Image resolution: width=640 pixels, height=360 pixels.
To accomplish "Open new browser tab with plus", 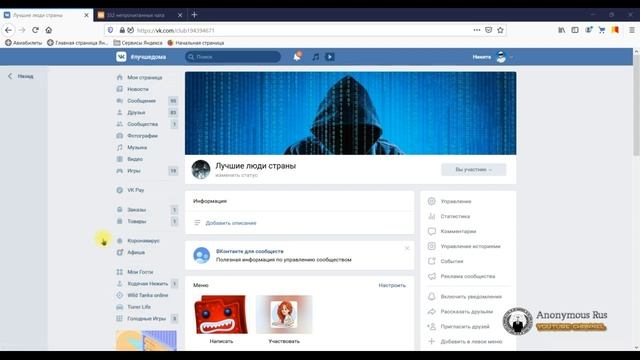I will (x=194, y=15).
